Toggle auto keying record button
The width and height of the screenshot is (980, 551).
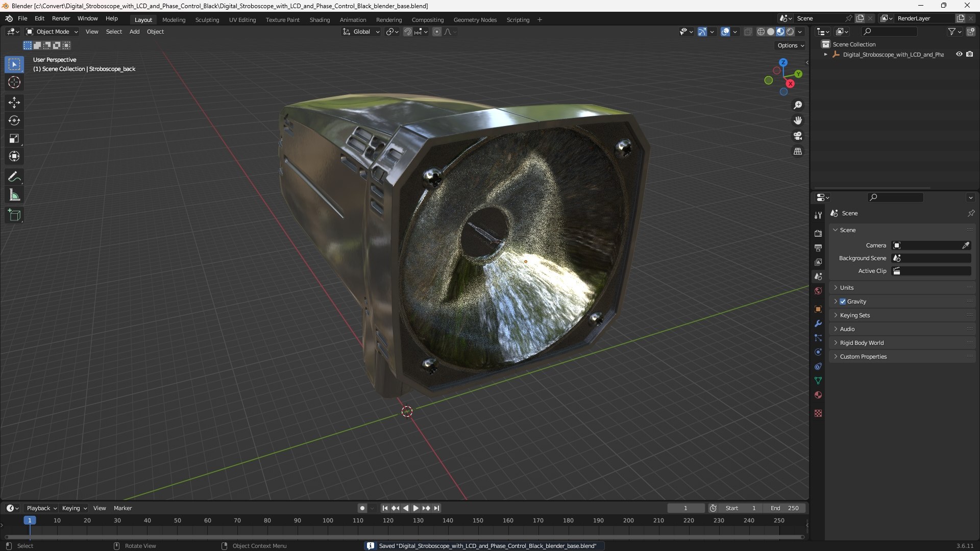tap(362, 508)
